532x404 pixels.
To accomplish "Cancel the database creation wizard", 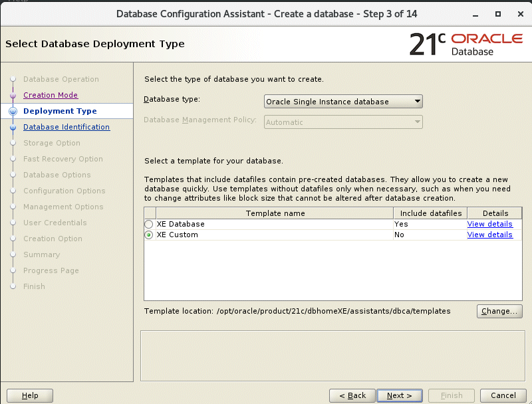I will (503, 395).
